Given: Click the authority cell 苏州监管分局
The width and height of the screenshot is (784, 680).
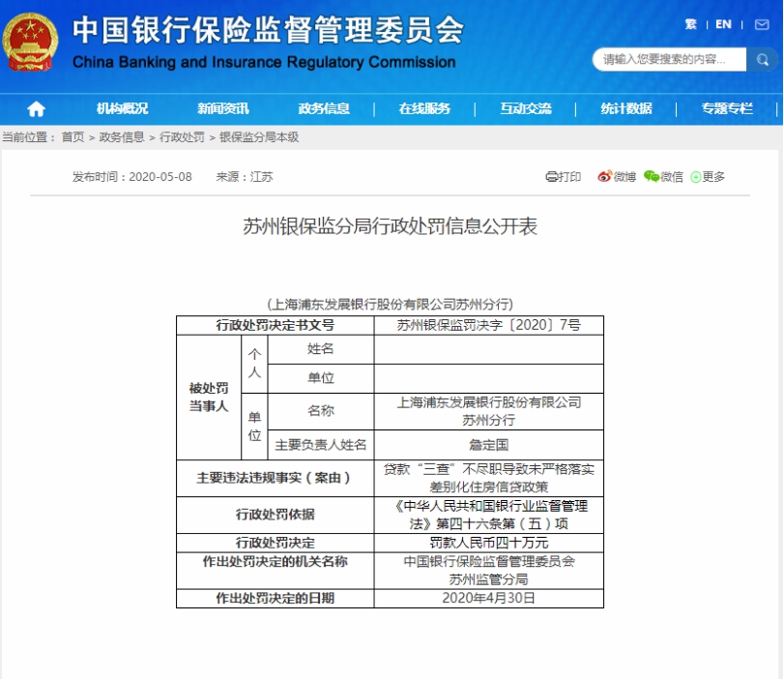Looking at the screenshot, I should coord(489,571).
